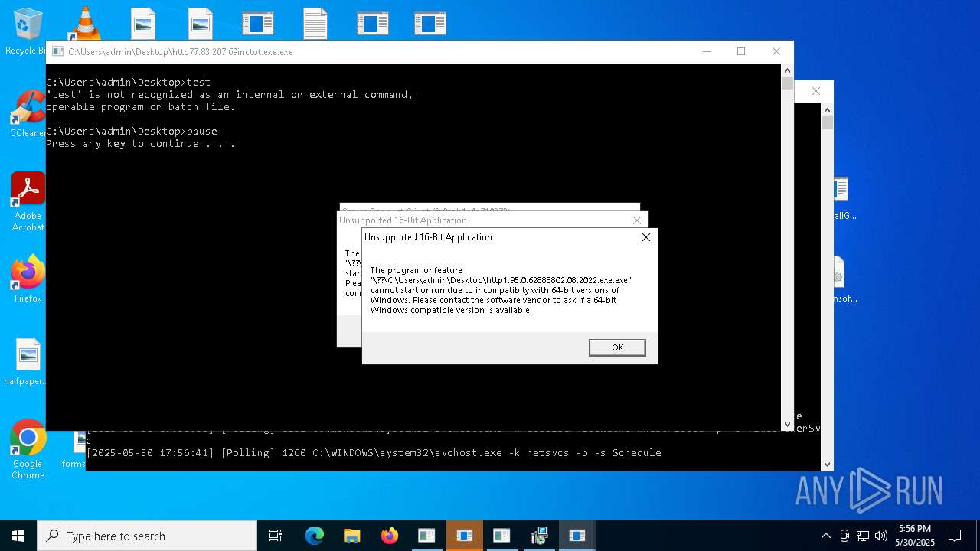Open Google Chrome desktop shortcut

(x=28, y=450)
